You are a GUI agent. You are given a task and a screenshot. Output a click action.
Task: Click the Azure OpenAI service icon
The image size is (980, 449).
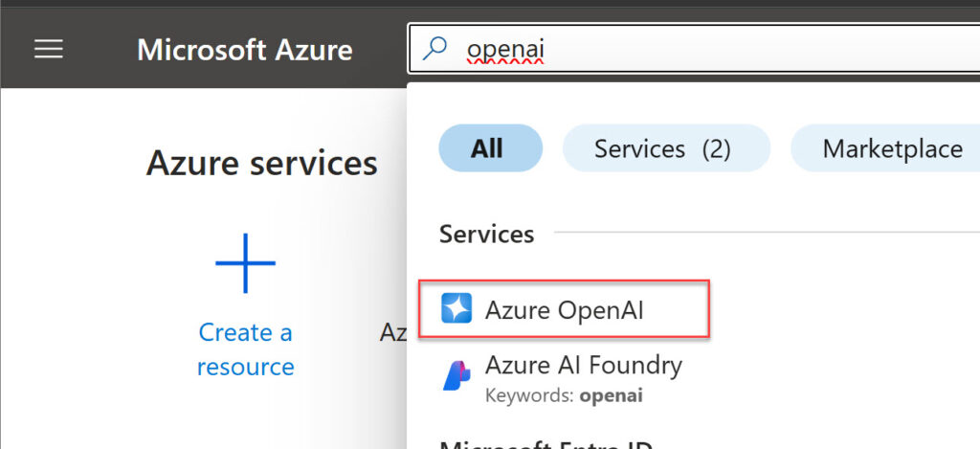(457, 307)
